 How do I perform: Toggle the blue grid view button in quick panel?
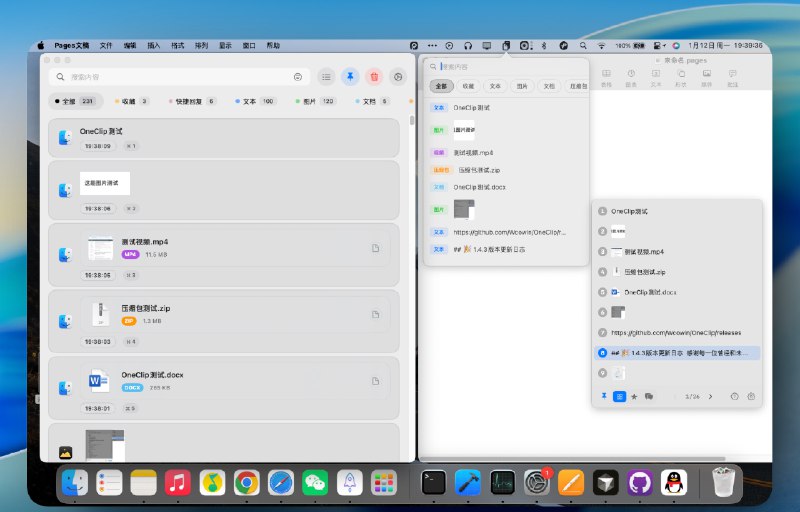coord(619,397)
